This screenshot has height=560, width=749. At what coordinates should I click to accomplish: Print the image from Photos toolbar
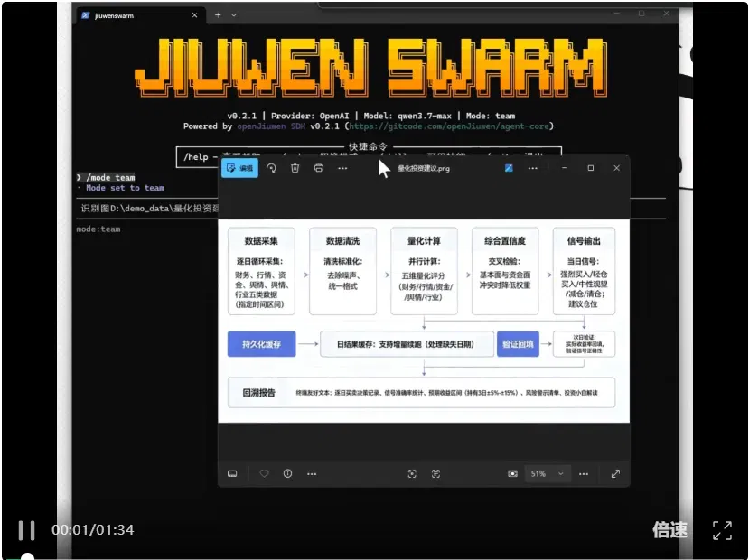(x=319, y=168)
